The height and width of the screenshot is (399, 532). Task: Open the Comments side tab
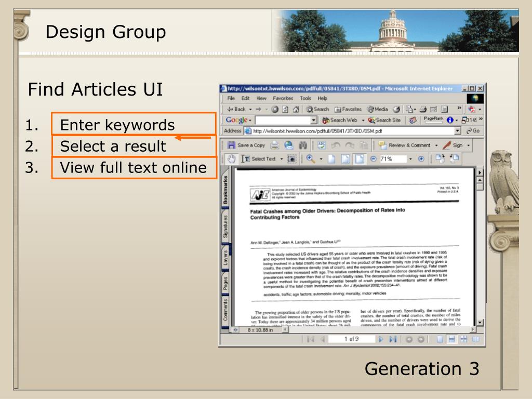(225, 310)
